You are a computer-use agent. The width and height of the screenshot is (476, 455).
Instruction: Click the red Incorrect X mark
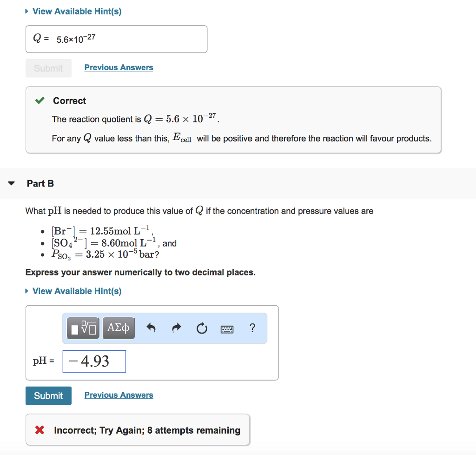(40, 430)
